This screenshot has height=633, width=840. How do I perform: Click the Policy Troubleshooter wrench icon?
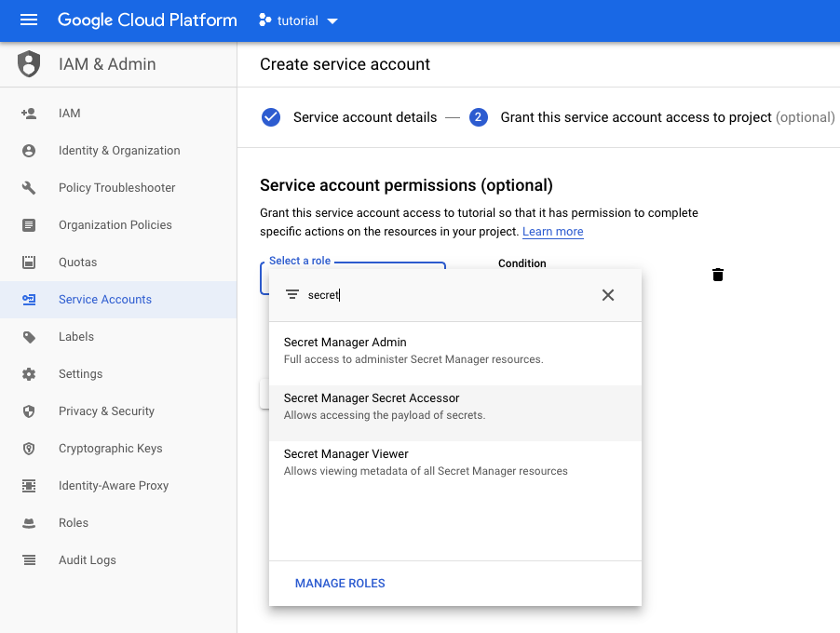29,187
